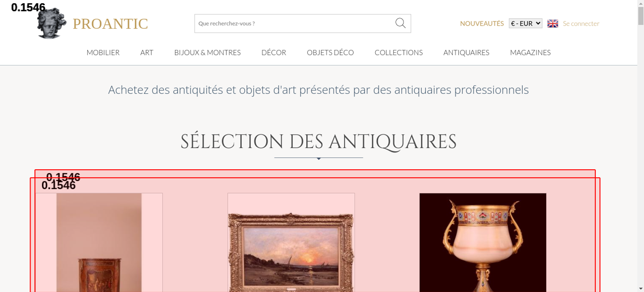Open the currency EUR dropdown
Screen dimensions: 644x292
526,23
